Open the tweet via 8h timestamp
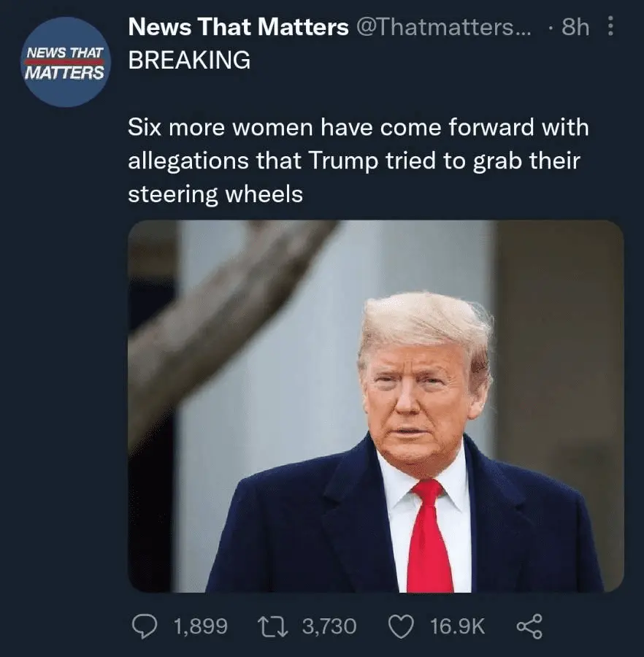 point(575,28)
